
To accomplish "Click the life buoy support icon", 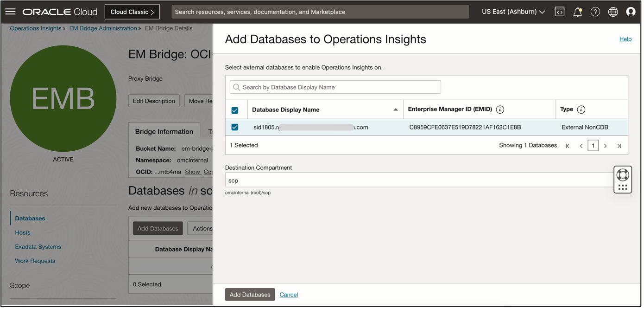I will 623,174.
